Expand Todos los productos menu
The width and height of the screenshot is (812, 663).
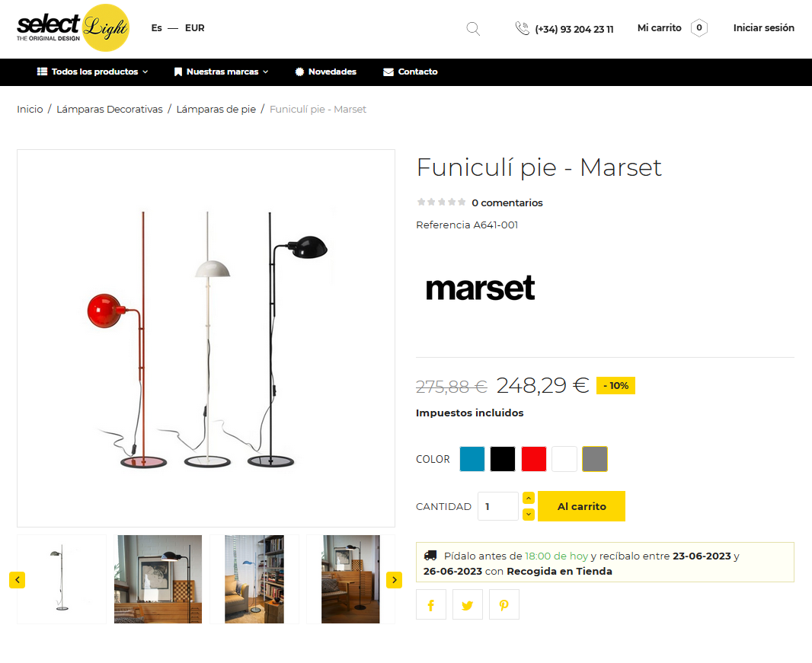click(93, 72)
